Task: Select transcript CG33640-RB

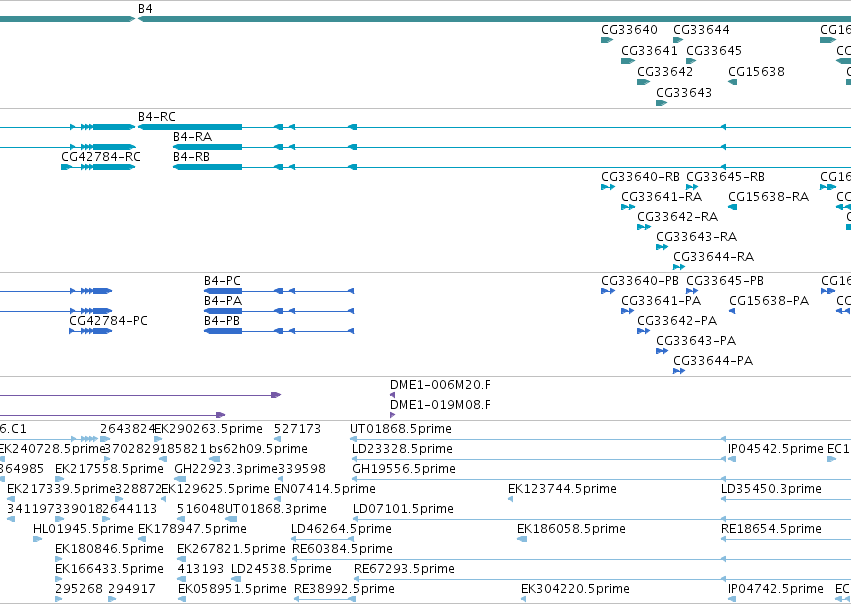Action: [x=640, y=177]
